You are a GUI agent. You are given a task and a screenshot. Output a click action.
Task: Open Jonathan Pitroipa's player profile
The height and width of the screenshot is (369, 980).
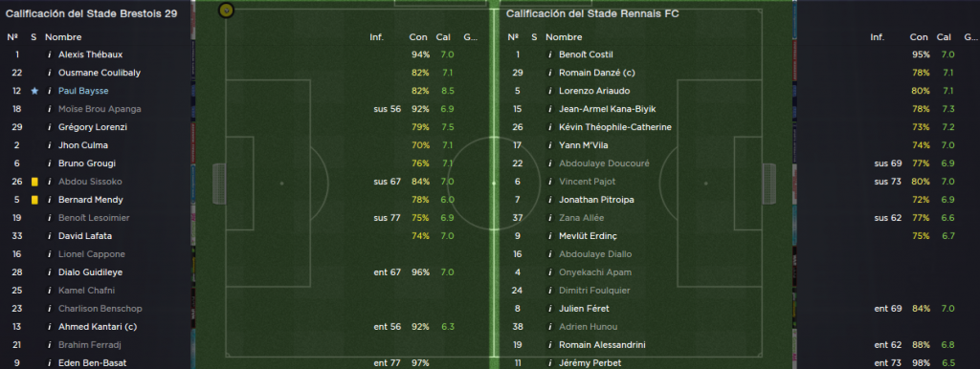(x=596, y=200)
